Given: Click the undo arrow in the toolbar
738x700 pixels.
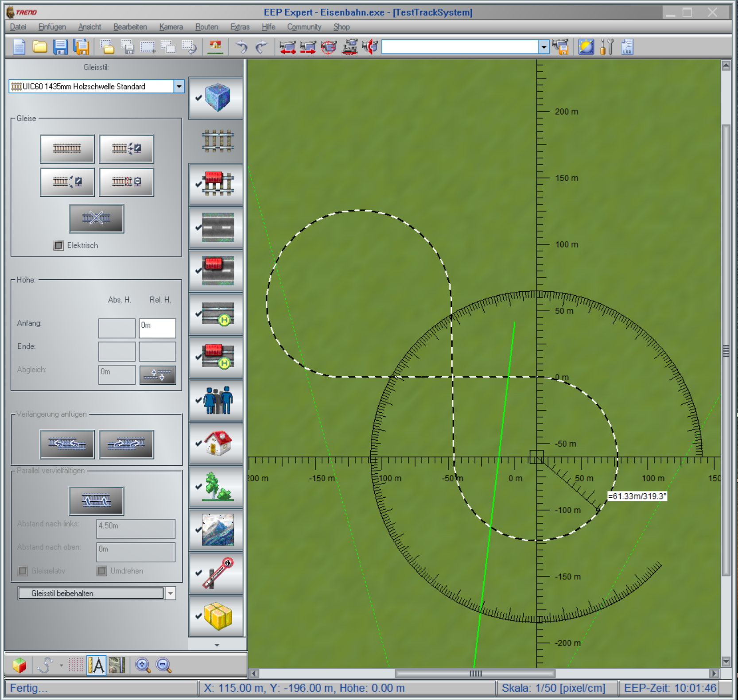Looking at the screenshot, I should pyautogui.click(x=241, y=46).
